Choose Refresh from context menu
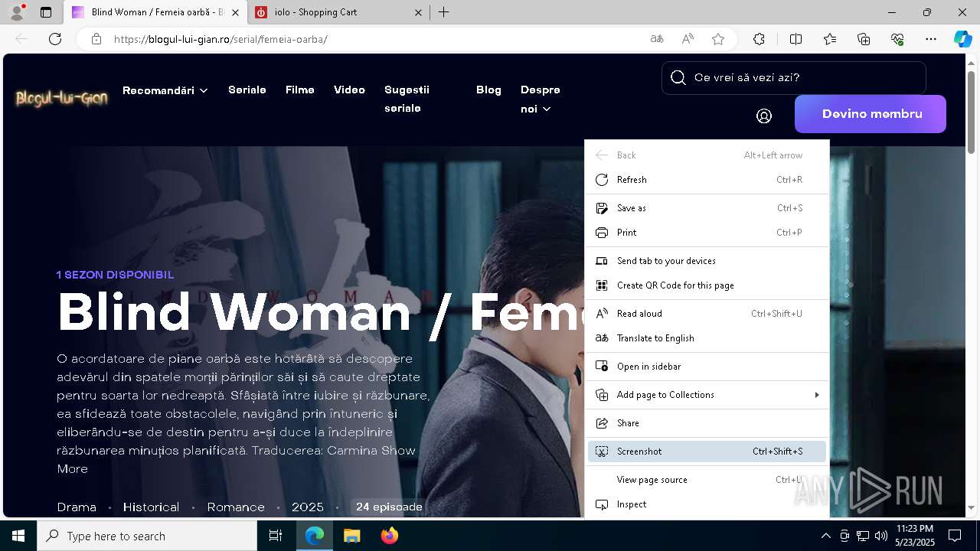Viewport: 980px width, 551px height. click(x=707, y=180)
